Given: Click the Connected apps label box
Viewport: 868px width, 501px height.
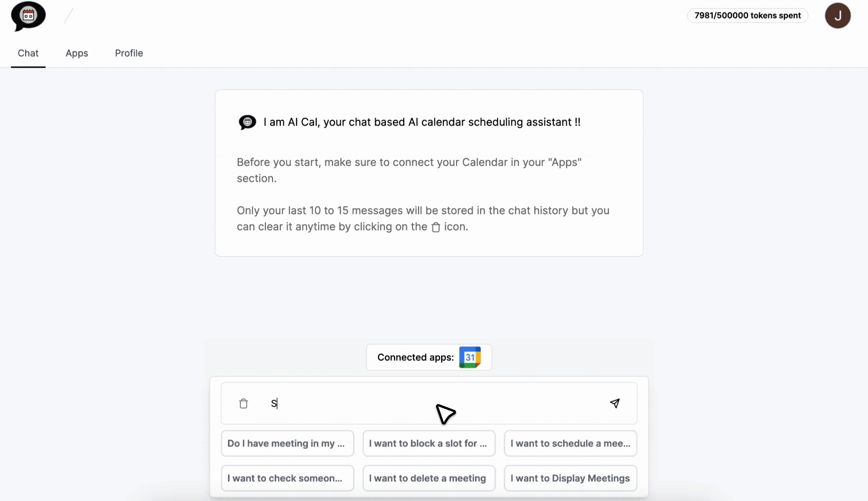Looking at the screenshot, I should click(x=429, y=357).
